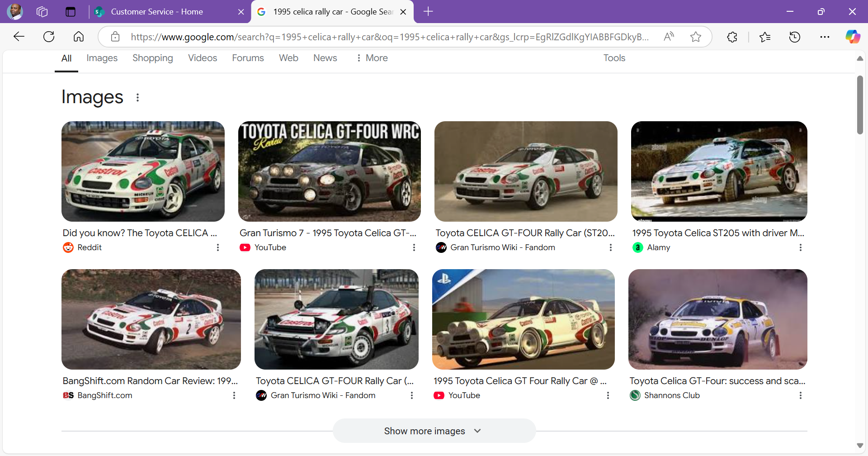The width and height of the screenshot is (868, 456).
Task: Switch to the Shopping search tab
Action: point(153,58)
